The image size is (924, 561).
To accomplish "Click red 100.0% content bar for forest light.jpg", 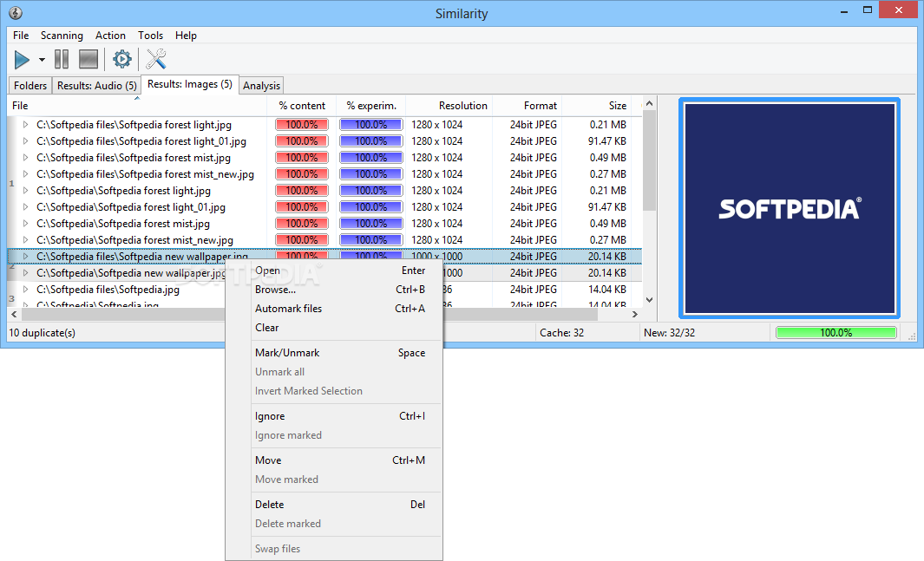I will point(302,125).
